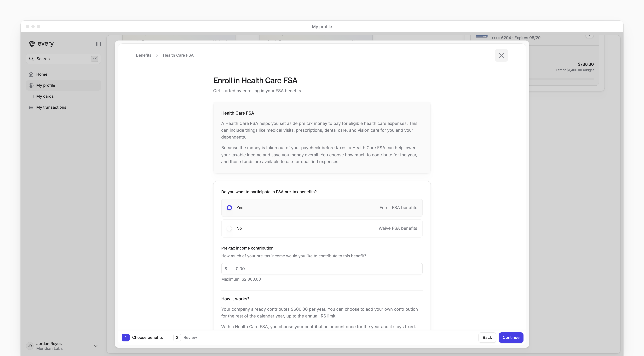644x356 pixels.
Task: Click '6204 · Expires 08/29' card text
Action: (521, 38)
